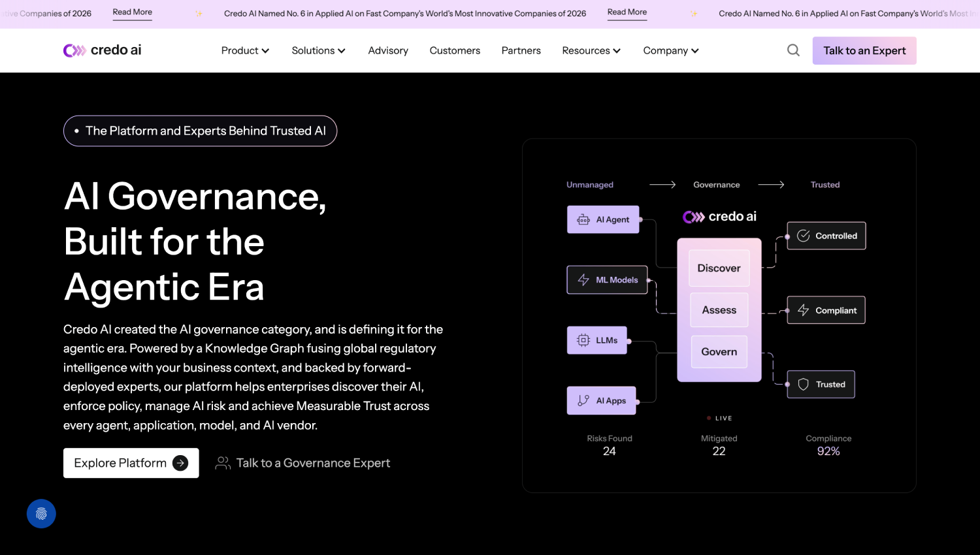The height and width of the screenshot is (555, 980).
Task: Click the LLMs chip icon
Action: pos(583,340)
